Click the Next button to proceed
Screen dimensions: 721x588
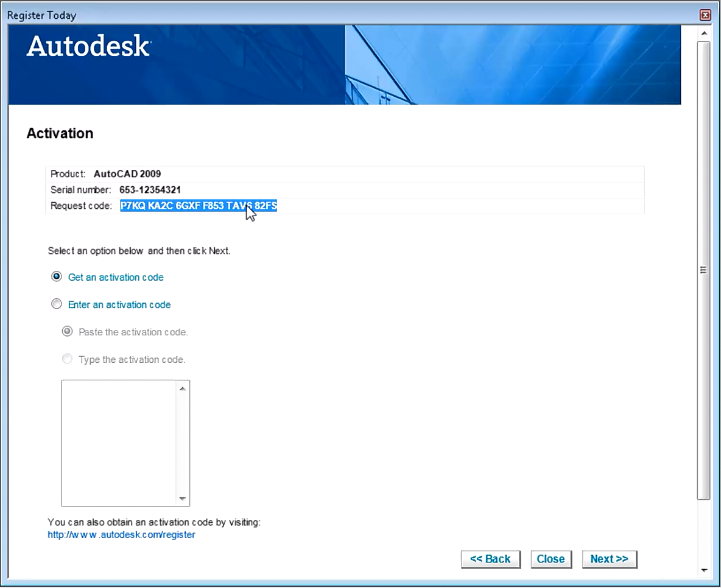(609, 559)
